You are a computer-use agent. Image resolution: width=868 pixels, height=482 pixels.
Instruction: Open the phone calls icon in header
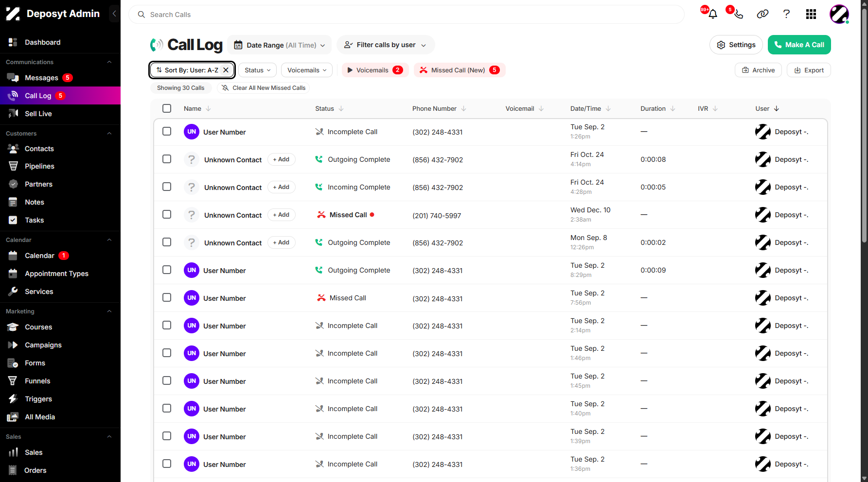coord(738,14)
